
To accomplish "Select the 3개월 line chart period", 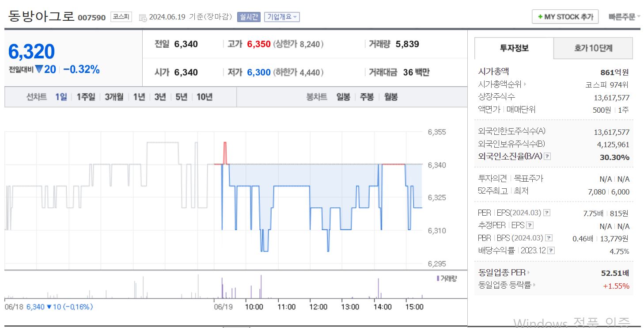I will tap(114, 97).
